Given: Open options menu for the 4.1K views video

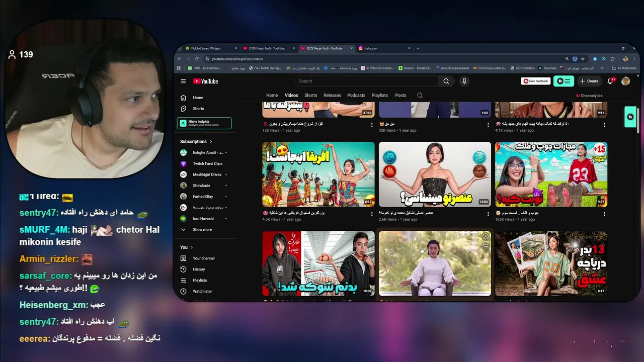Looking at the screenshot, I should pos(604,125).
